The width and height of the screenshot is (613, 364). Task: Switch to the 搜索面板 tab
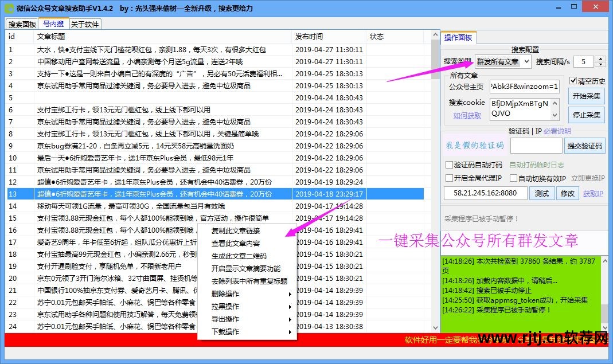pyautogui.click(x=22, y=24)
